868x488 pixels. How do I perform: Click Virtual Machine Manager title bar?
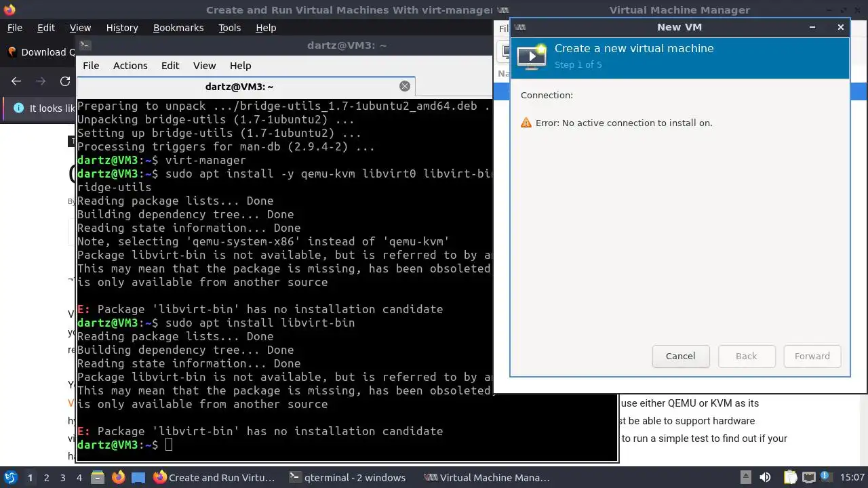[679, 9]
